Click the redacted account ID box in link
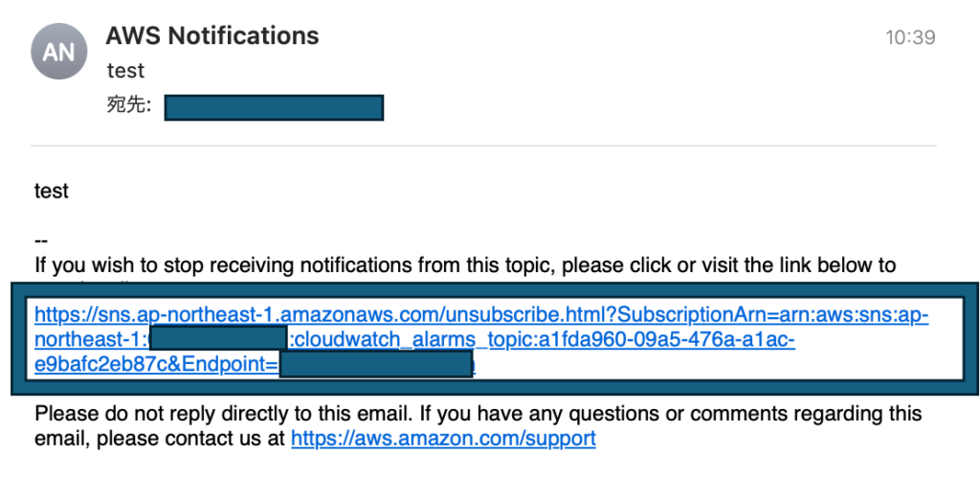980x500 pixels. coord(219,338)
